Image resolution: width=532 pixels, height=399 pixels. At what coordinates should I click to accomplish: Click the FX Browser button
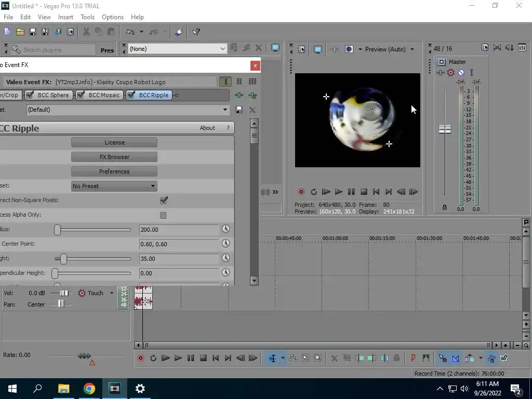tap(114, 157)
